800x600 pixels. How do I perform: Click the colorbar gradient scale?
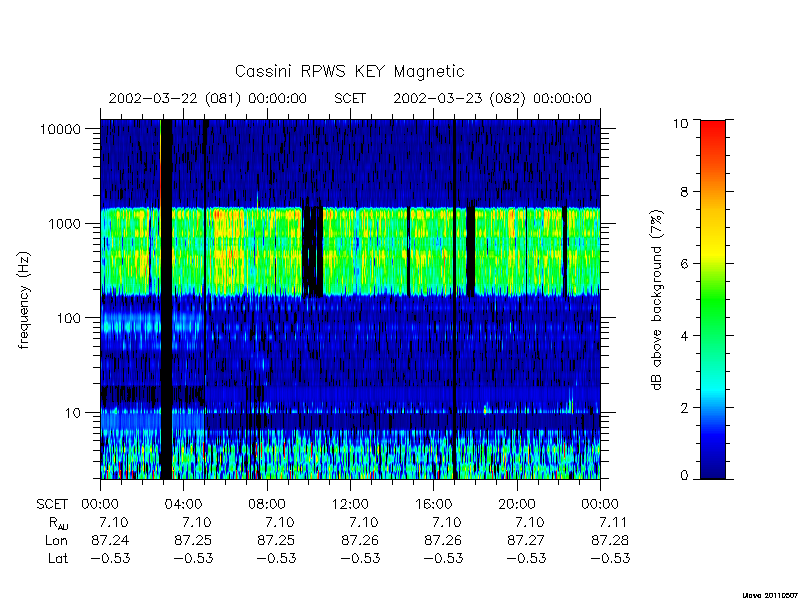pos(713,299)
